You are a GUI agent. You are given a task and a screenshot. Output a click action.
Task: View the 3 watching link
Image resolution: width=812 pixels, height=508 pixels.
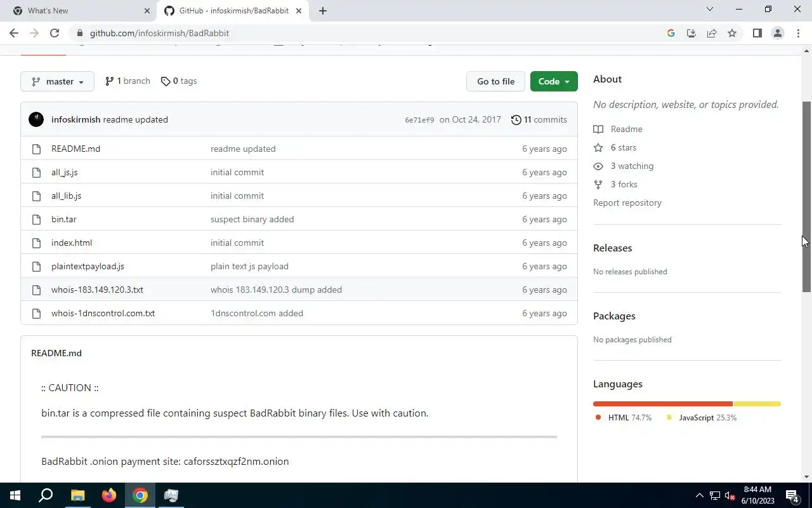[623, 166]
